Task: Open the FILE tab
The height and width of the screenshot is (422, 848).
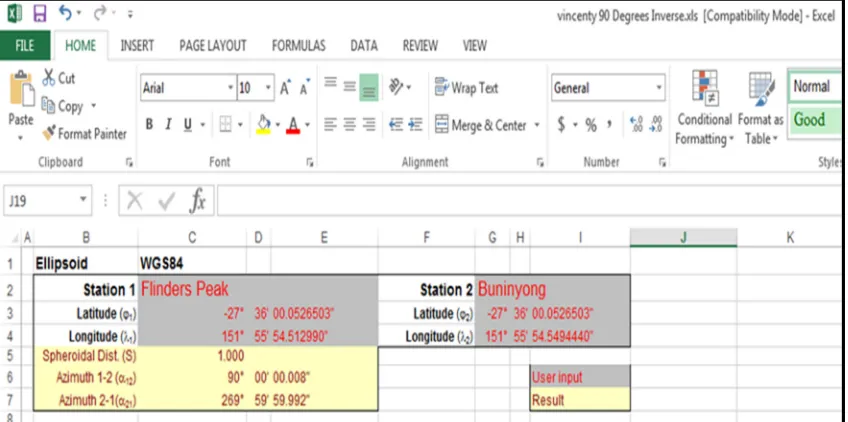Action: pos(25,45)
